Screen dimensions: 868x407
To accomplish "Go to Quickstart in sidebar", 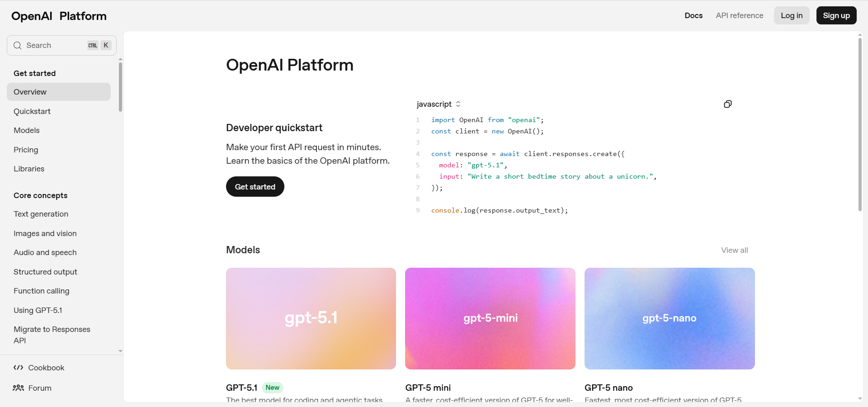I will point(32,111).
